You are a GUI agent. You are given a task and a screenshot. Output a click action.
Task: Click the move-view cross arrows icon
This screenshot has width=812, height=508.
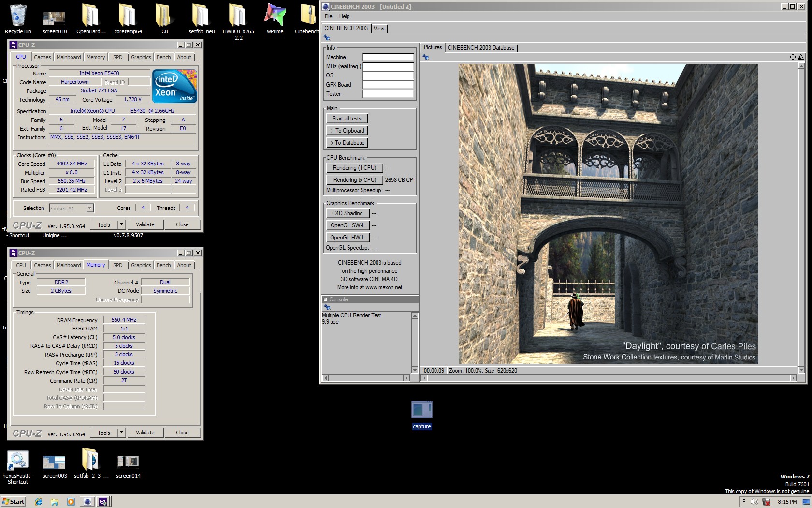[793, 57]
